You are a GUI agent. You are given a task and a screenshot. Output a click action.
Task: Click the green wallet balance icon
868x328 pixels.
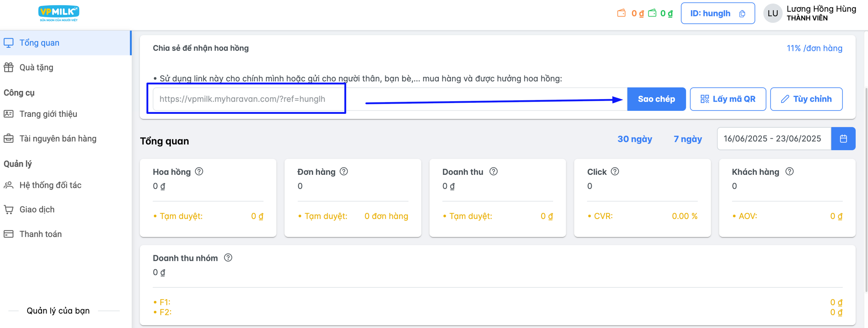pos(652,13)
